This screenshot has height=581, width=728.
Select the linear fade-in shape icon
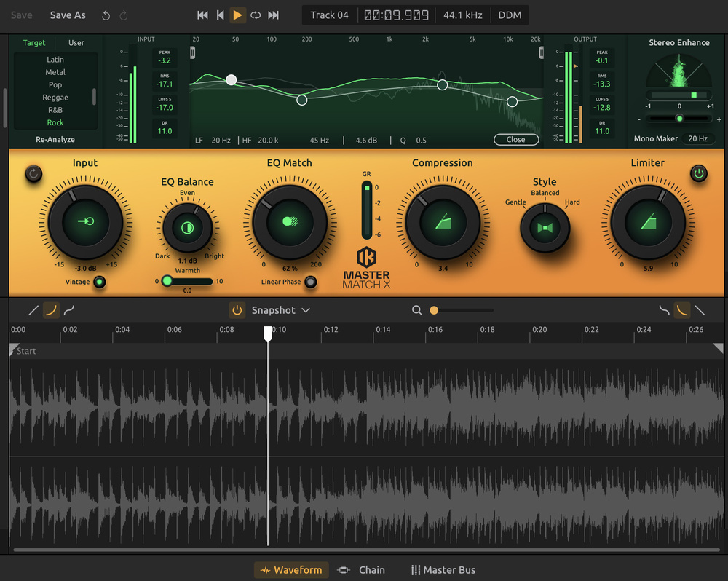click(33, 310)
